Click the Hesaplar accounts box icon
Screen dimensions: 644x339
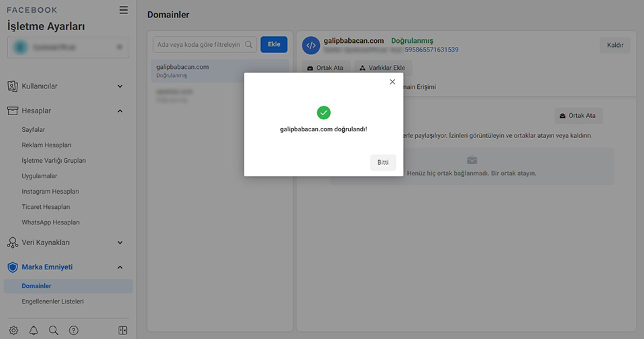pyautogui.click(x=13, y=111)
